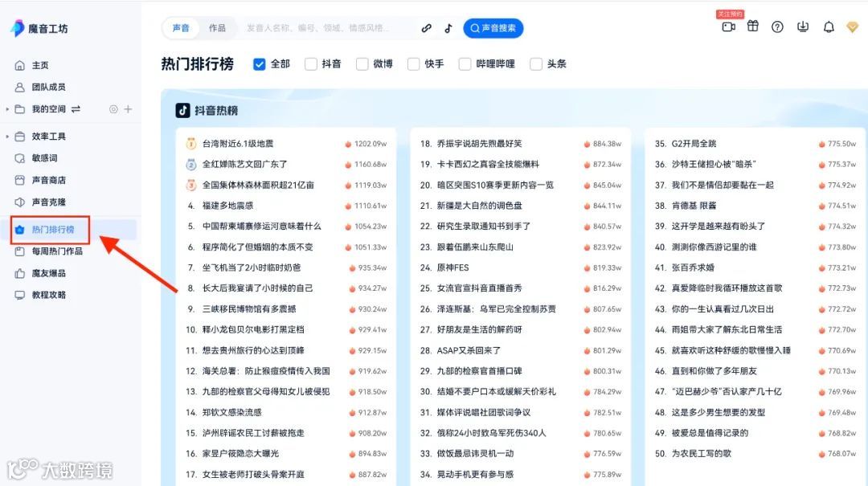Open topic 全红婵陈艺文回广东了
Image resolution: width=868 pixels, height=486 pixels.
pyautogui.click(x=244, y=165)
